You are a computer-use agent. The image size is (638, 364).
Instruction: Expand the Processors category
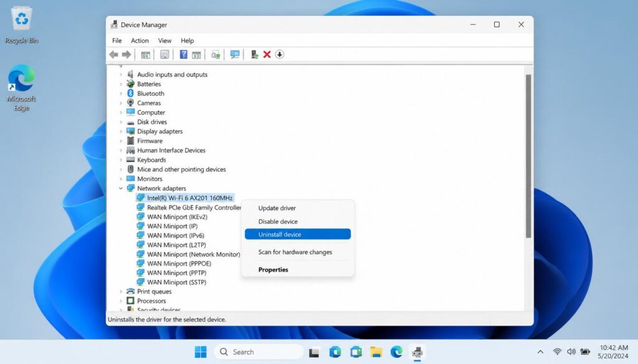point(121,301)
